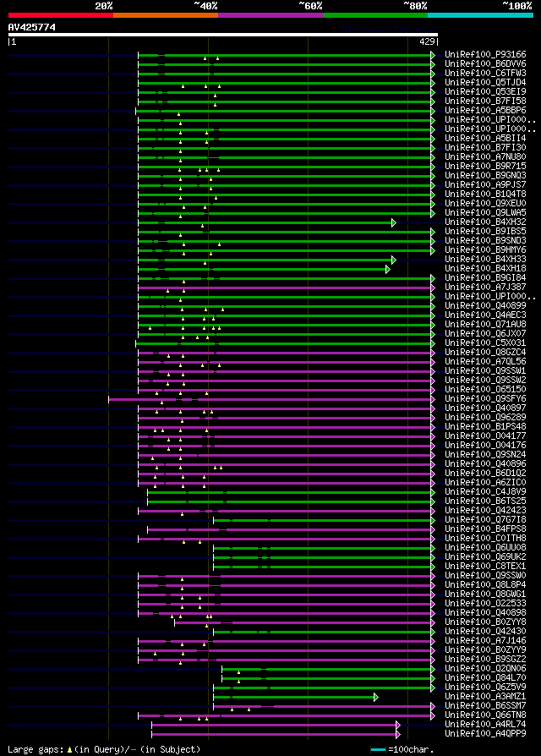The height and width of the screenshot is (756, 541).
Task: Click the UniRef100_Q9LWA5 label
Action: [x=485, y=212]
